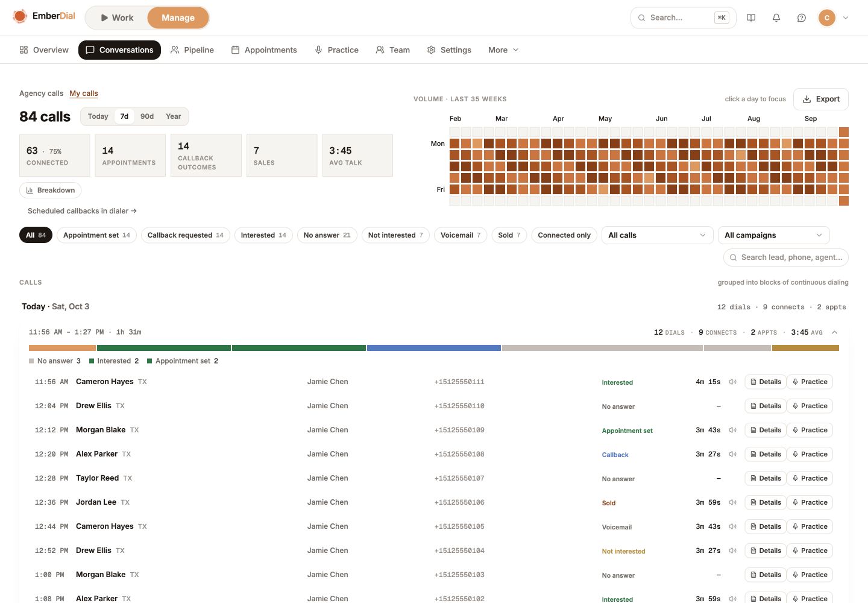This screenshot has width=868, height=603.
Task: Click the user avatar C
Action: point(827,18)
